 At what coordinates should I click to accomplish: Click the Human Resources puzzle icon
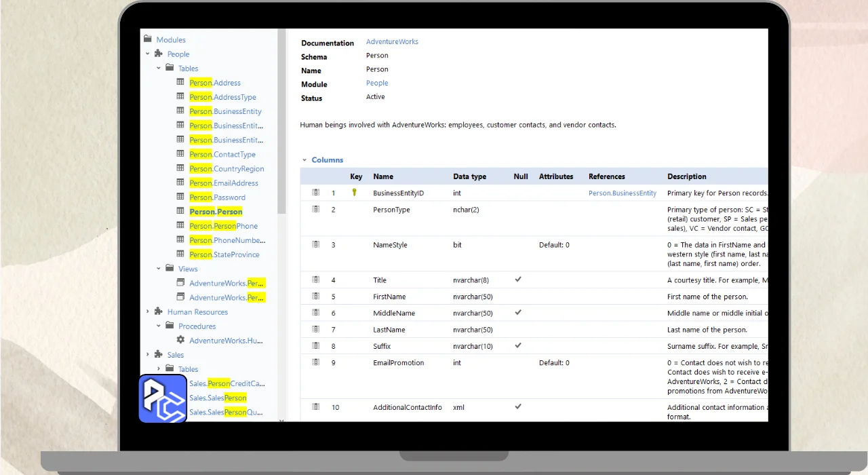coord(159,311)
